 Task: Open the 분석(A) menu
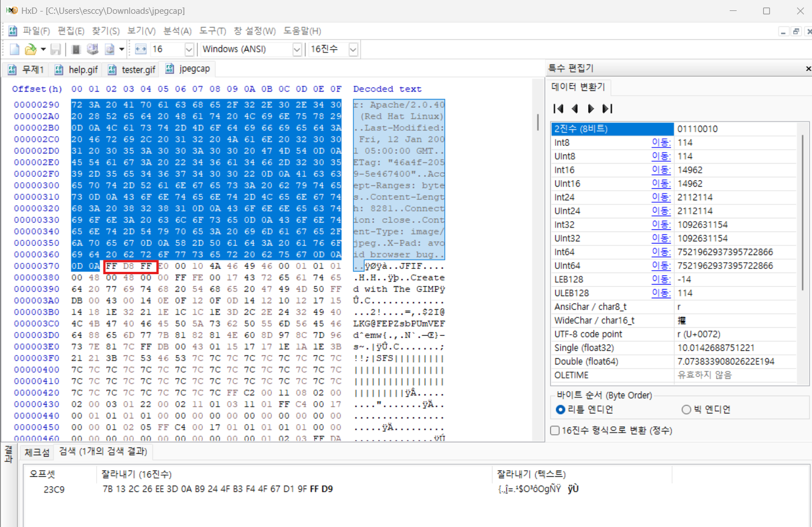tap(177, 31)
